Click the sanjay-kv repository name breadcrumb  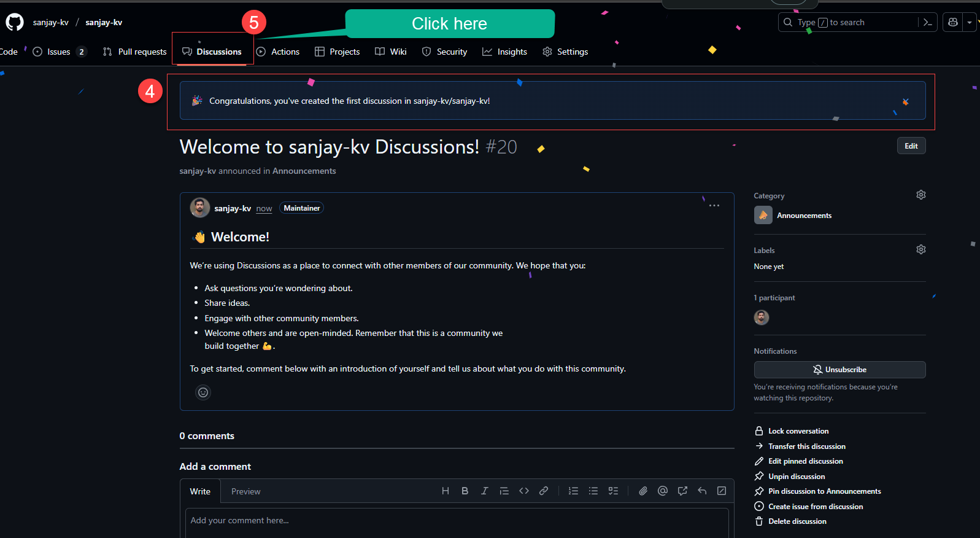[x=104, y=22]
